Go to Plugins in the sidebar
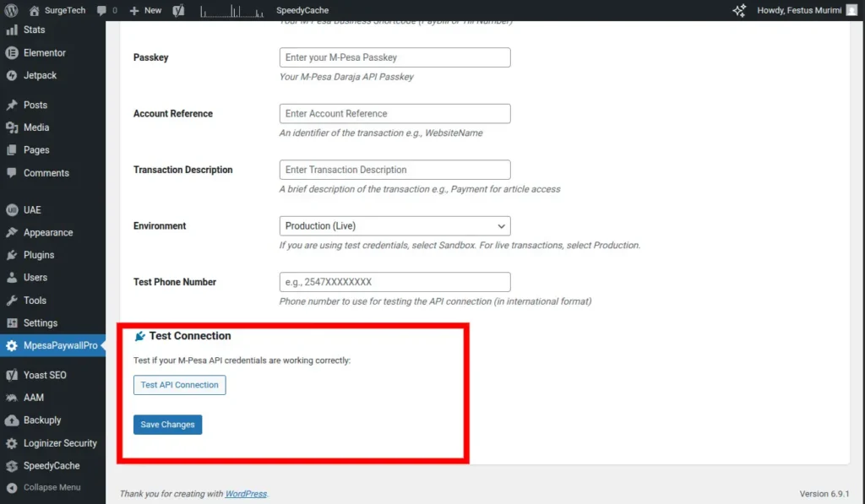This screenshot has height=504, width=865. pyautogui.click(x=38, y=255)
